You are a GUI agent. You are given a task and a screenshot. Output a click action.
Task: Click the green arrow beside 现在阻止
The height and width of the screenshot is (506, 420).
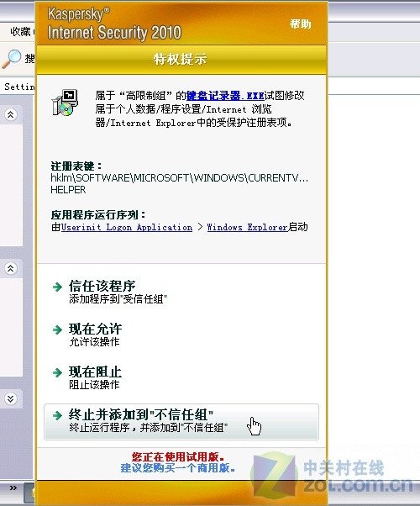point(57,372)
